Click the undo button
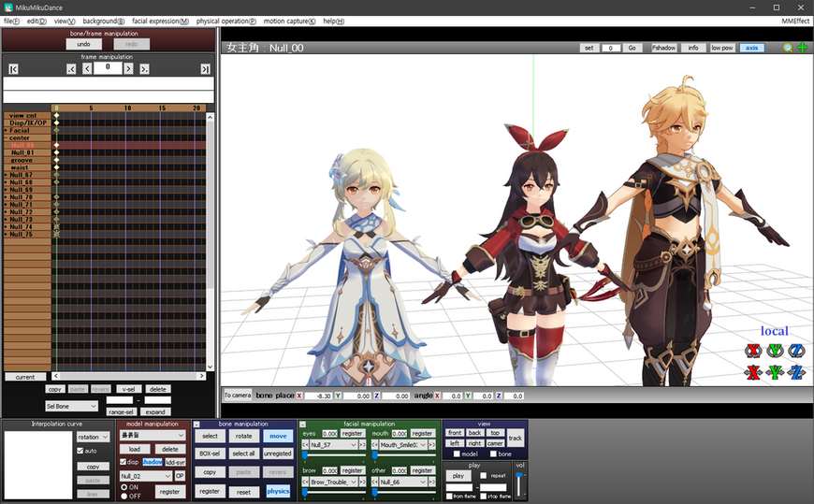The image size is (814, 504). click(83, 44)
